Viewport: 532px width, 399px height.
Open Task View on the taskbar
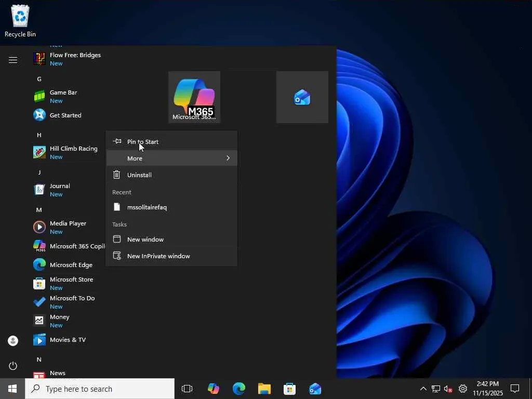pyautogui.click(x=187, y=389)
